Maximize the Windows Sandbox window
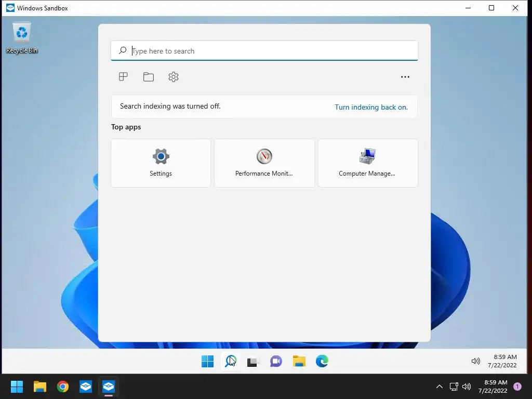 (491, 8)
